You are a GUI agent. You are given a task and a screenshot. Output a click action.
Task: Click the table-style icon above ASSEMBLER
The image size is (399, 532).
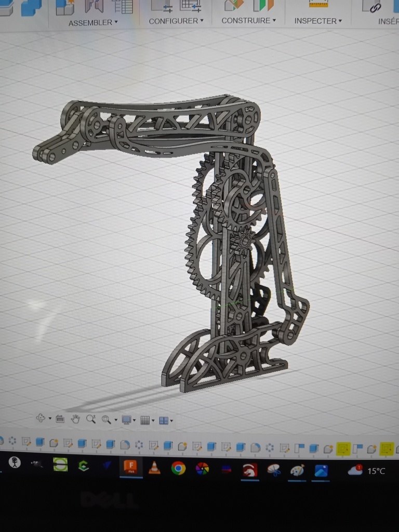pos(123,6)
